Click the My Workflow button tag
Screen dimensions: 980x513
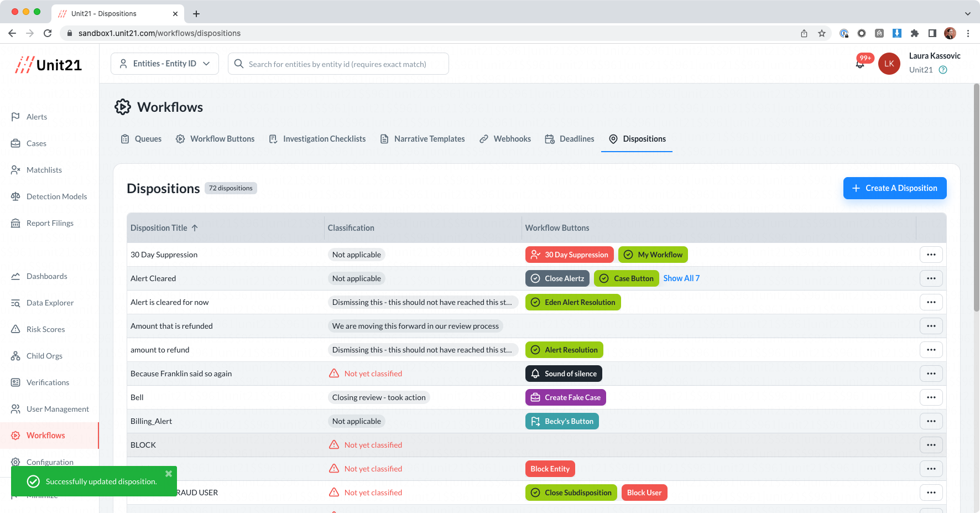pyautogui.click(x=653, y=255)
